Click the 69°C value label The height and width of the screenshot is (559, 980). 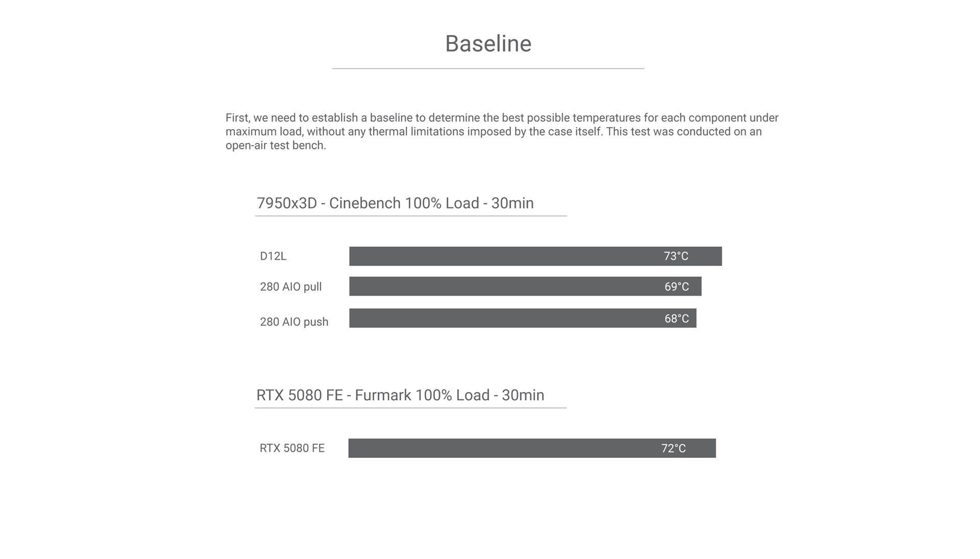[x=676, y=287]
